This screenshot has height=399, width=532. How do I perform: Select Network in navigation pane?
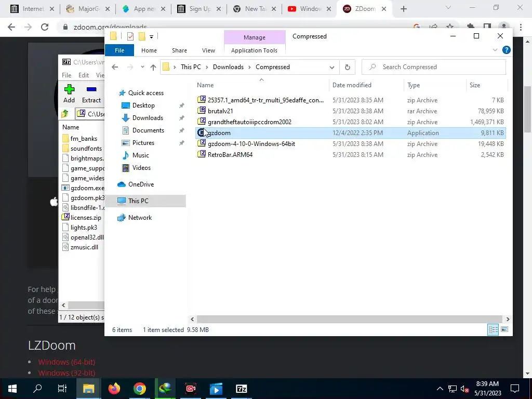(x=140, y=218)
